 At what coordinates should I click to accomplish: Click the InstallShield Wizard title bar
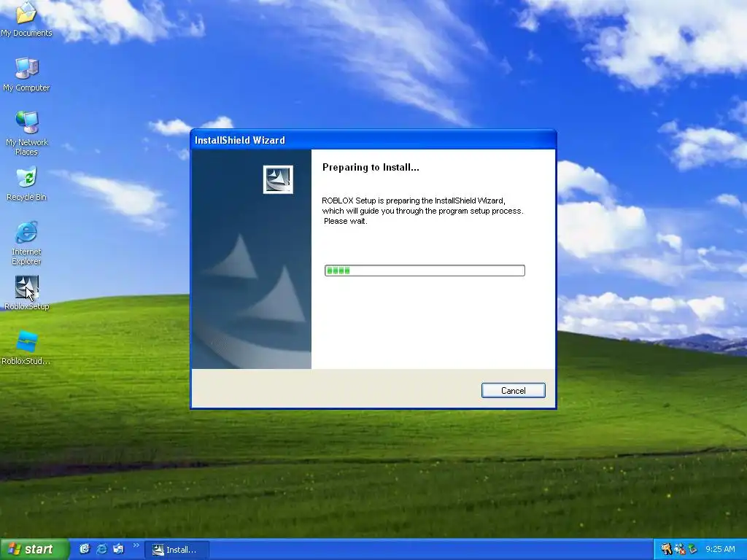(x=373, y=140)
